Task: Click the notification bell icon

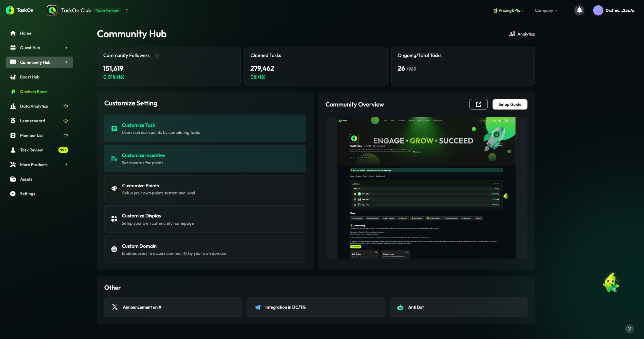Action: 579,10
